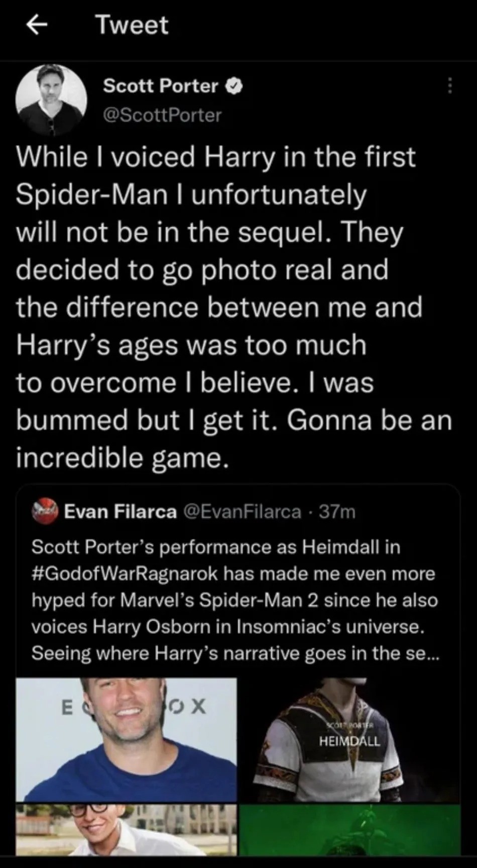Open the three-dot tweet options menu
477x868 pixels.
tap(449, 86)
